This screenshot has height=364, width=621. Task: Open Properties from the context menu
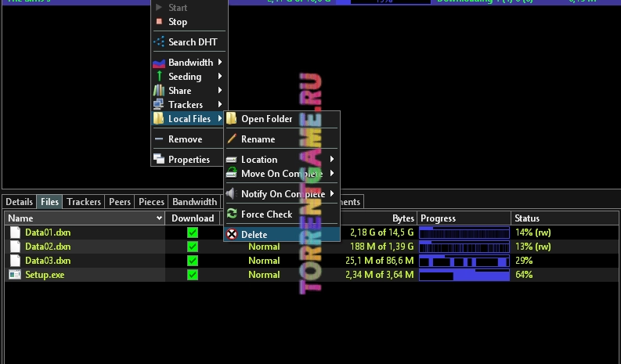[x=187, y=159]
